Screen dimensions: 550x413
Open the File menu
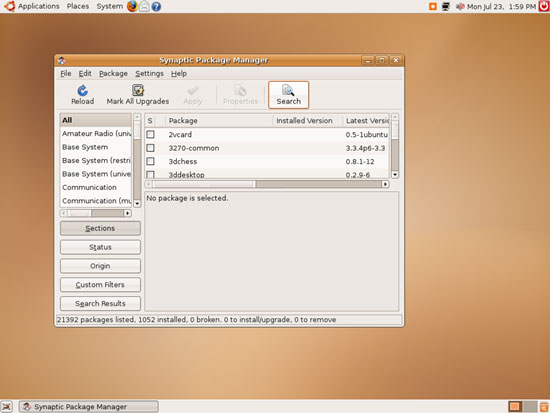pyautogui.click(x=66, y=73)
